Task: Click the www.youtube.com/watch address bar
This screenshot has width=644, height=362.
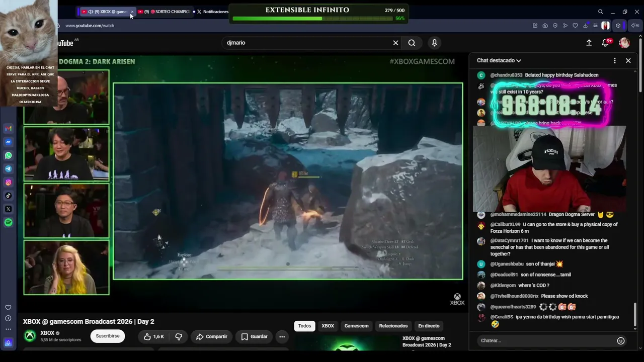Action: [x=90, y=26]
